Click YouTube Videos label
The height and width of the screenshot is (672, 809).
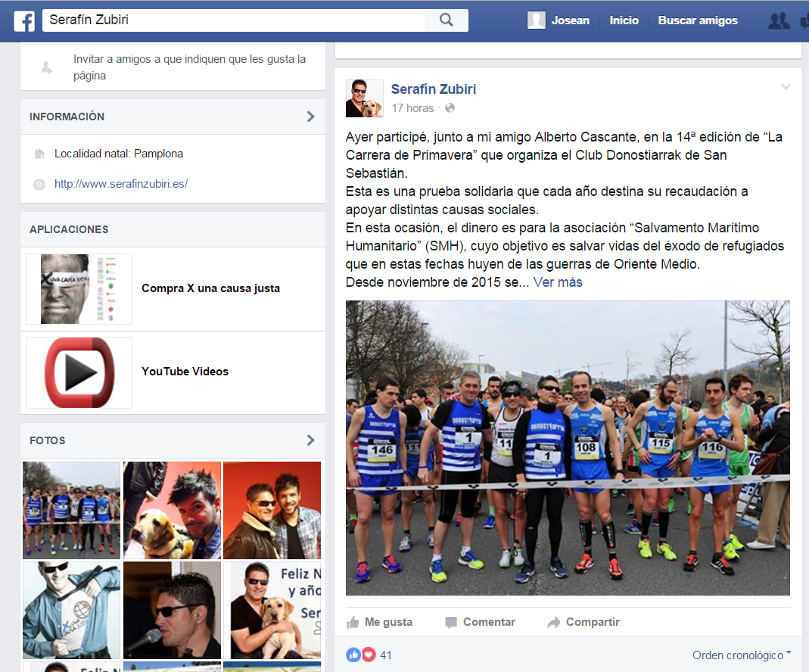pos(185,372)
